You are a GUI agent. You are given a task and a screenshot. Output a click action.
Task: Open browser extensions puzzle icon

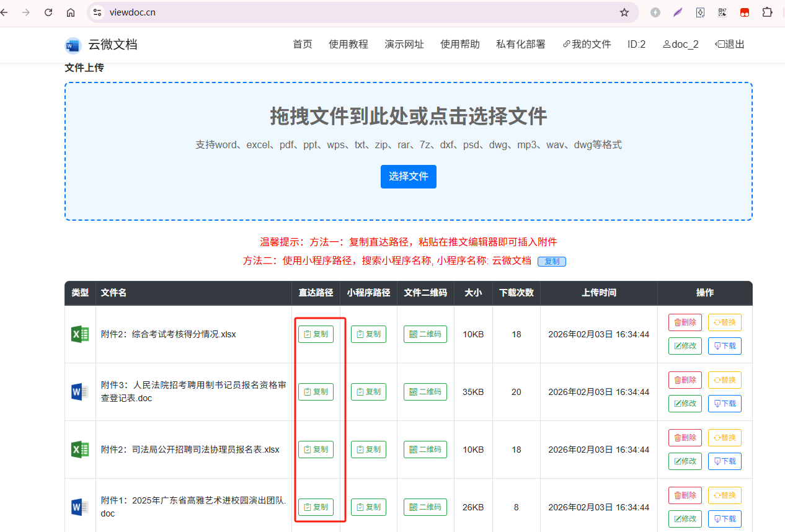[x=767, y=12]
